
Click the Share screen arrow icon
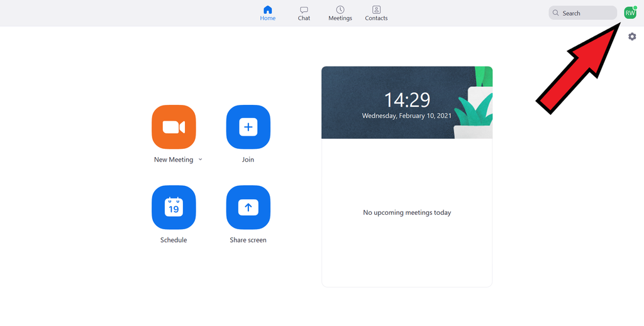click(x=248, y=207)
